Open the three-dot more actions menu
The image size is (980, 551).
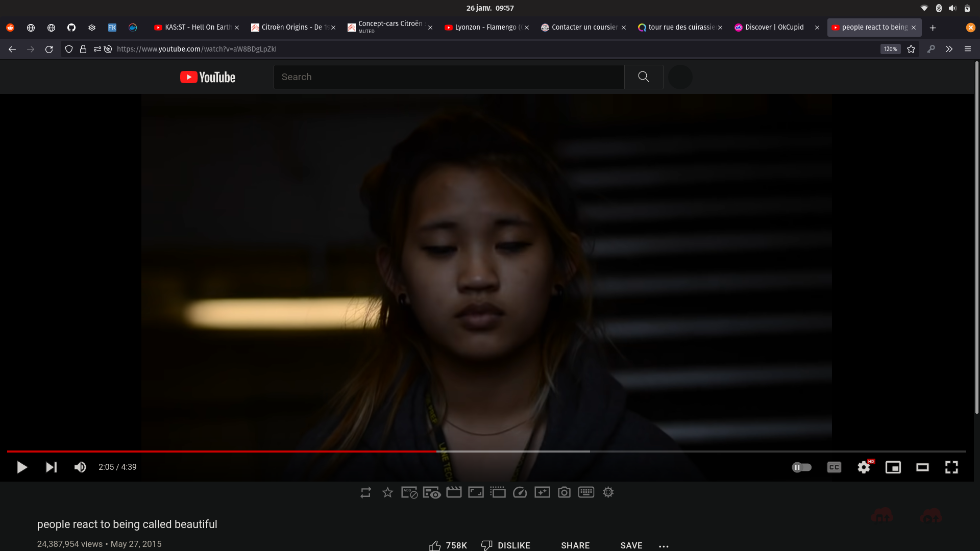(664, 546)
